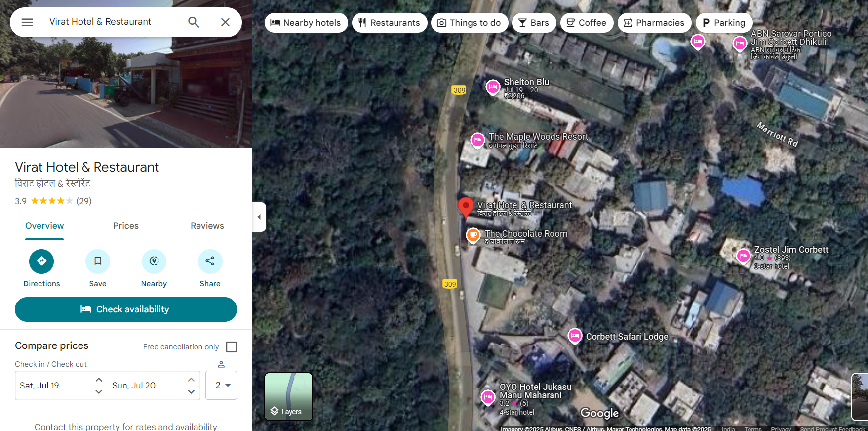The height and width of the screenshot is (431, 868).
Task: Select the Corbett Safari Lodge pin
Action: coord(575,336)
